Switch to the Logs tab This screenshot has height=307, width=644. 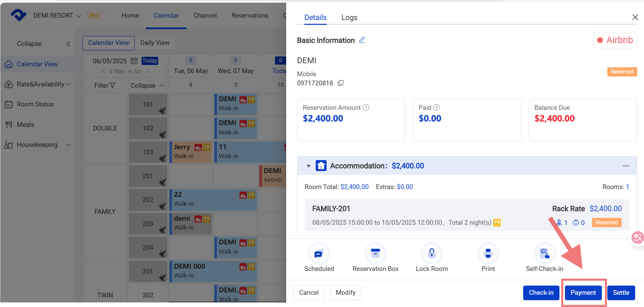349,18
